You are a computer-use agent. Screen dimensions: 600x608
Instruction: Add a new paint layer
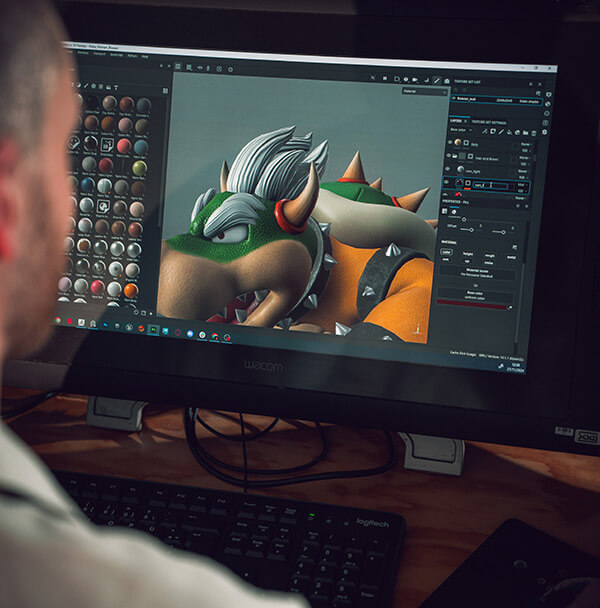tap(501, 131)
